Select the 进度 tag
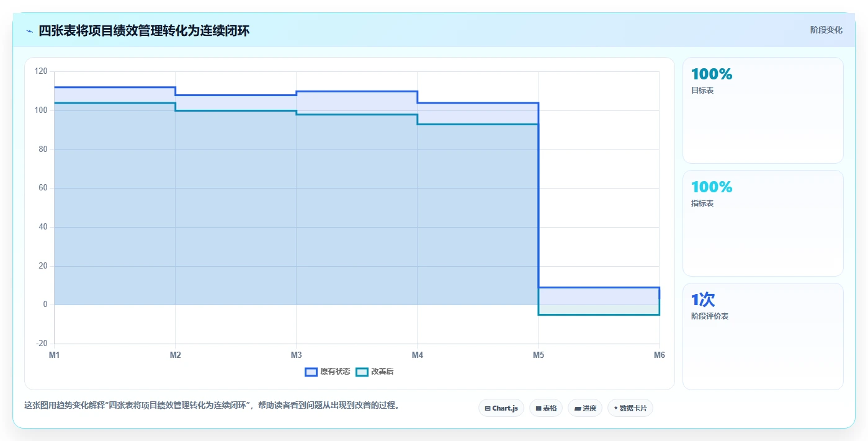This screenshot has height=441, width=868. (x=585, y=408)
